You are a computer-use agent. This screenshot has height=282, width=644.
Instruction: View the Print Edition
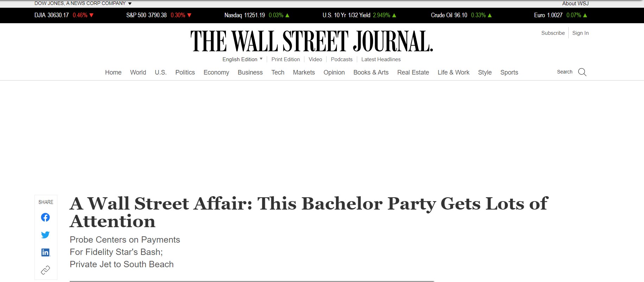pyautogui.click(x=285, y=59)
